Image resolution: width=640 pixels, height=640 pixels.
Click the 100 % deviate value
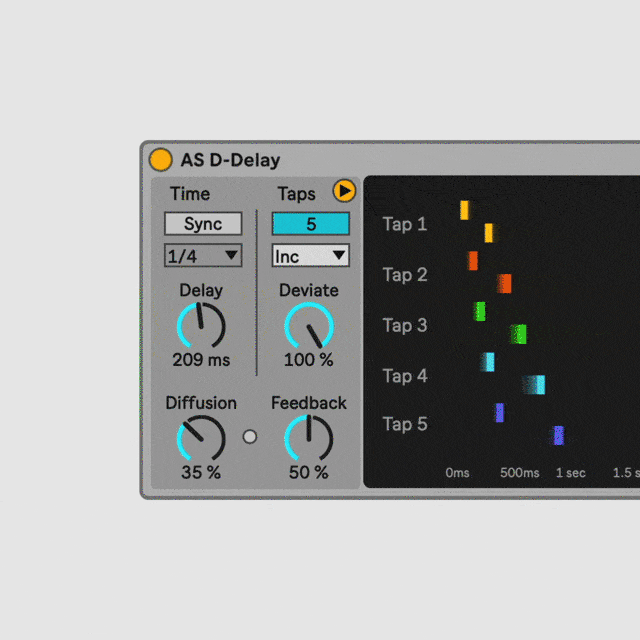(309, 360)
